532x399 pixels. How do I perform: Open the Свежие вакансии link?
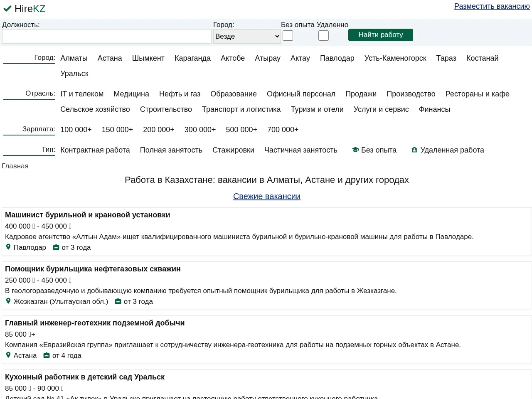(x=267, y=196)
